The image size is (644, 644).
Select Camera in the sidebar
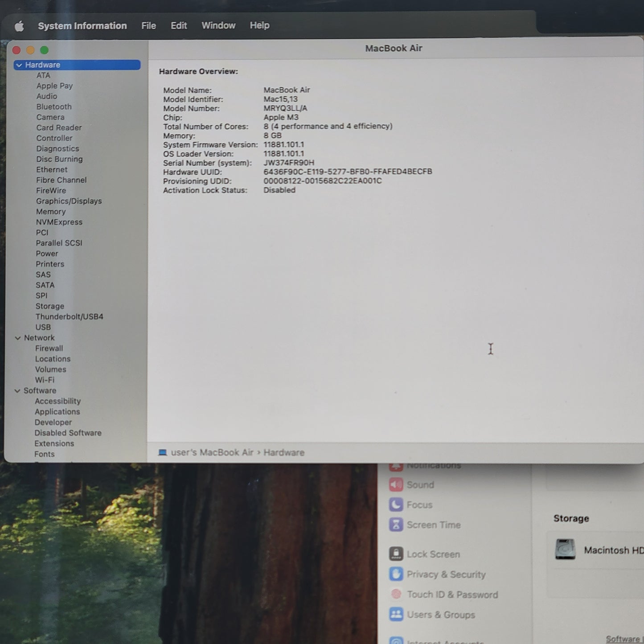(50, 117)
